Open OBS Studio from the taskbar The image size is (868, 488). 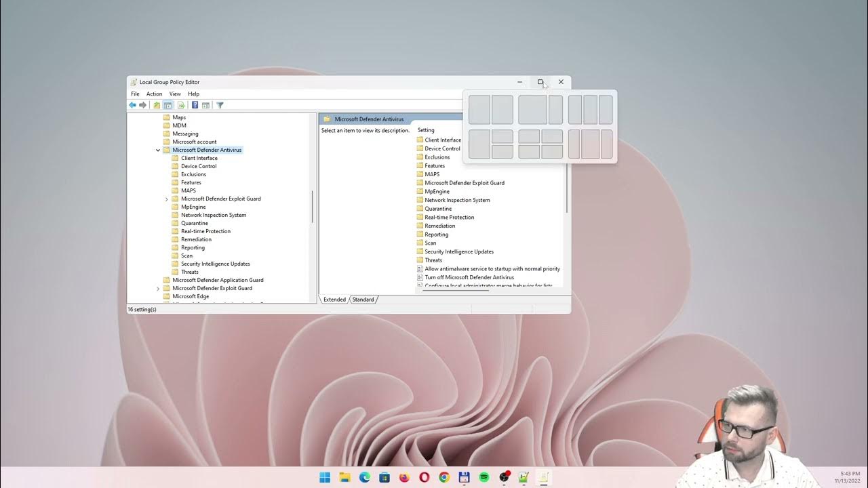coord(504,477)
